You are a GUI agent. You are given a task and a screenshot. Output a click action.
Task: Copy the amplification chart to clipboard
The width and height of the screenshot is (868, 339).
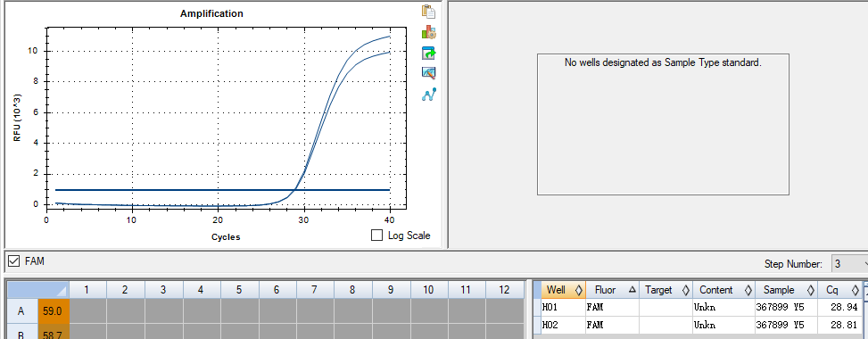tap(428, 11)
